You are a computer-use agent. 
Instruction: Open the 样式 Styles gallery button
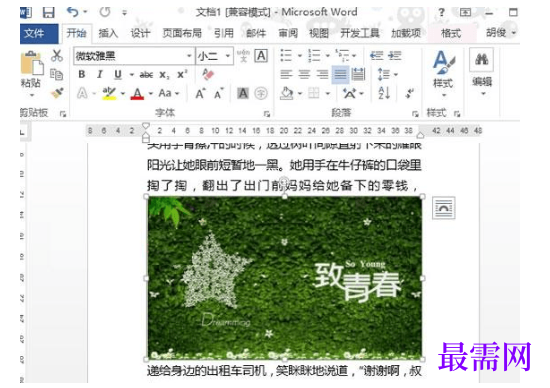[x=443, y=74]
